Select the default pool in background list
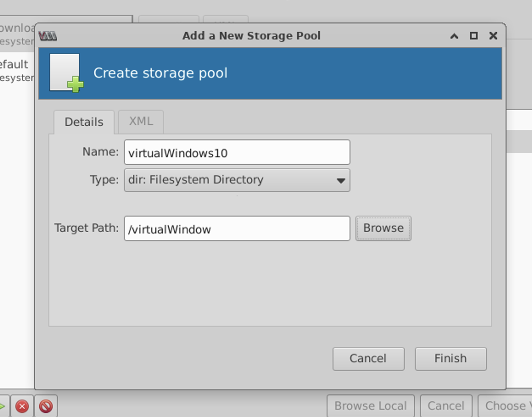Image resolution: width=532 pixels, height=417 pixels. (x=17, y=70)
